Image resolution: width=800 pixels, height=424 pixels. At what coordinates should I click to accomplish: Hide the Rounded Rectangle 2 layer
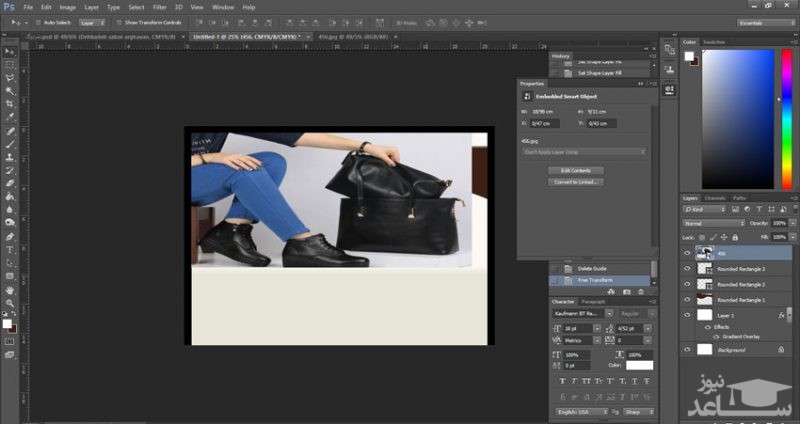tap(688, 284)
